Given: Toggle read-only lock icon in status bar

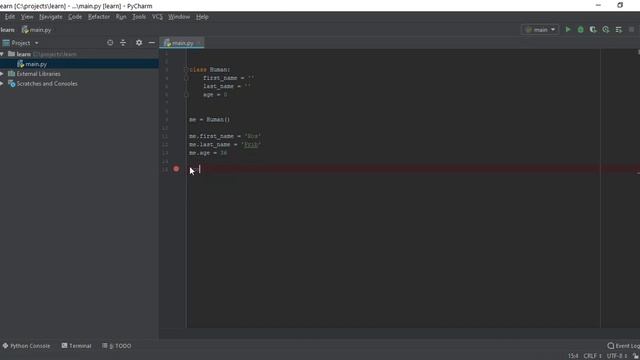Looking at the screenshot, I should pos(635,356).
